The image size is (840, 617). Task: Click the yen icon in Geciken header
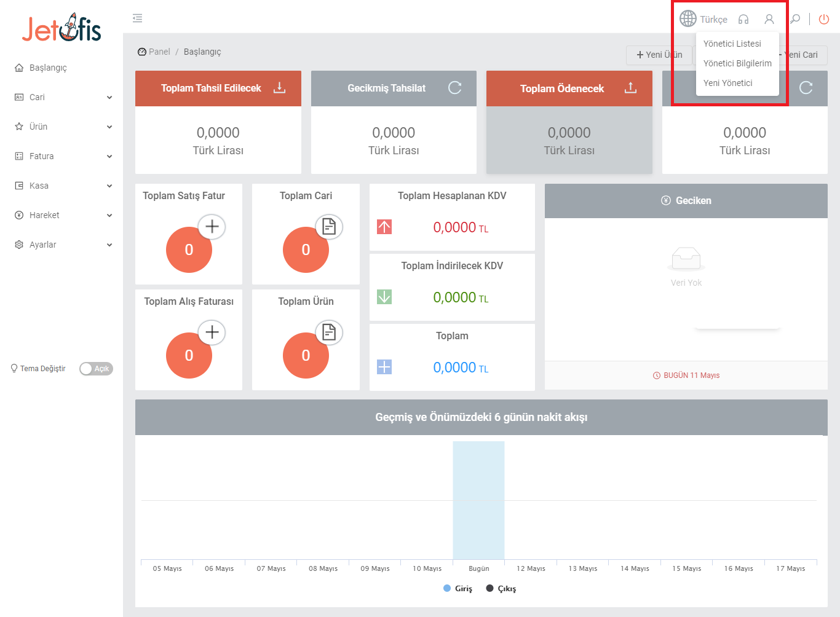[x=666, y=200]
